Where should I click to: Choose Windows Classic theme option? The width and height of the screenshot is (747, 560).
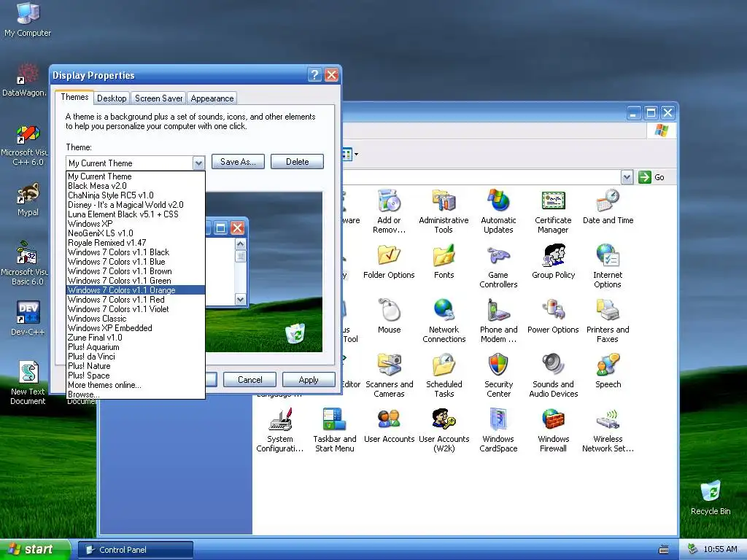pyautogui.click(x=136, y=319)
